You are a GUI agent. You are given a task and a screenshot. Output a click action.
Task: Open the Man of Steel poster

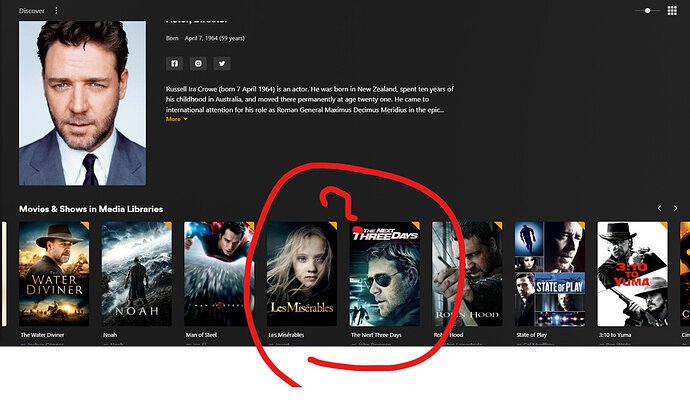219,274
